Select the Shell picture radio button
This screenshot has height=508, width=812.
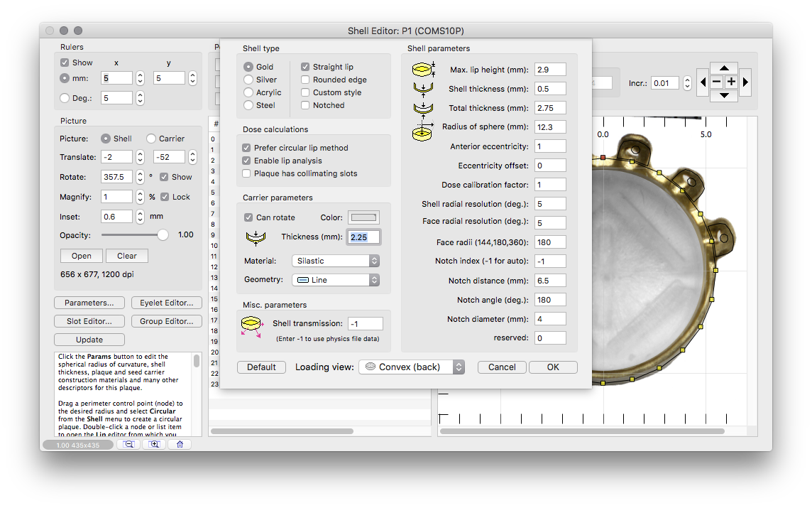click(x=106, y=139)
